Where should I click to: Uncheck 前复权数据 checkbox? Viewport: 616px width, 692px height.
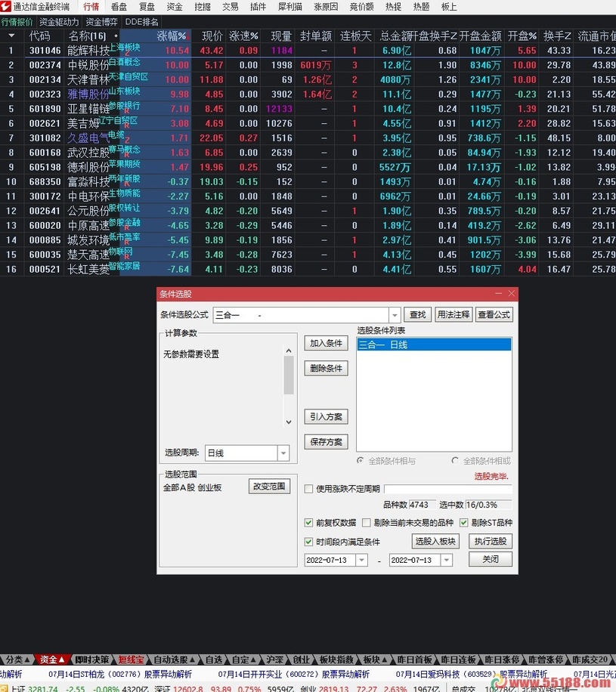click(x=308, y=522)
